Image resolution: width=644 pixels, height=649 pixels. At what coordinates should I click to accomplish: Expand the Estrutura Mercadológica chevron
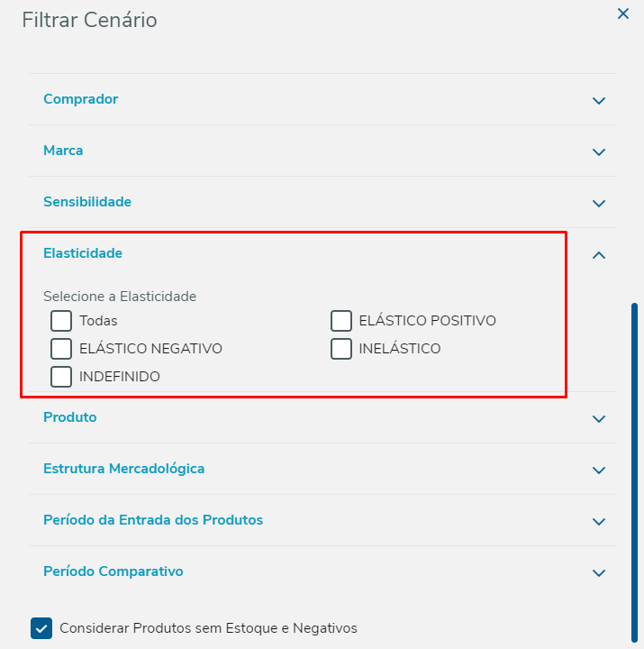coord(599,470)
